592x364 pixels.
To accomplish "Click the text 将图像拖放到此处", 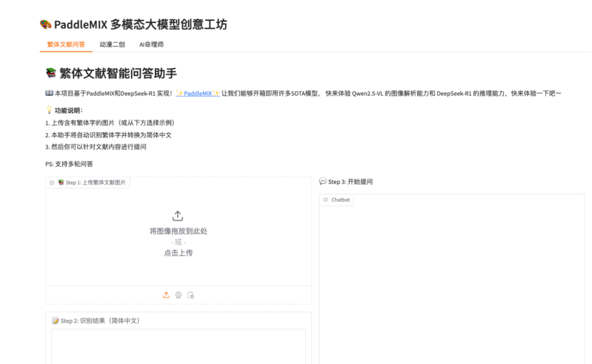I will [x=178, y=231].
